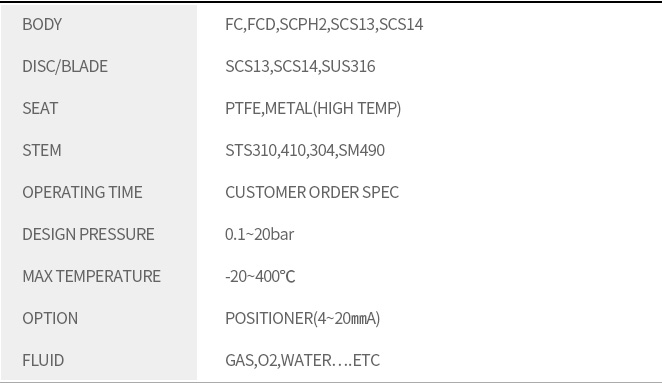Screen dimensions: 662x383
Task: Click the MAX TEMPERATURE label
Action: point(92,277)
